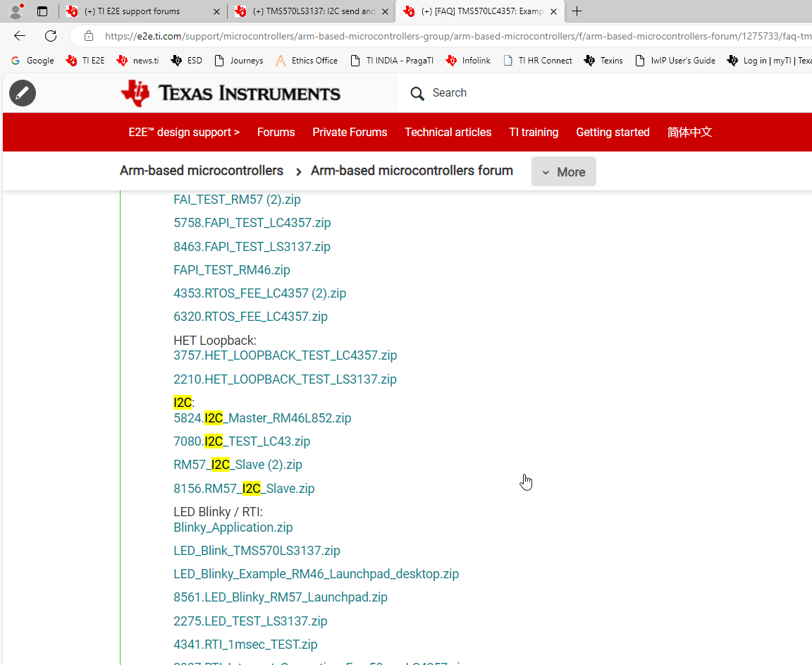812x665 pixels.
Task: Open the tab actions menu icon
Action: pos(42,11)
